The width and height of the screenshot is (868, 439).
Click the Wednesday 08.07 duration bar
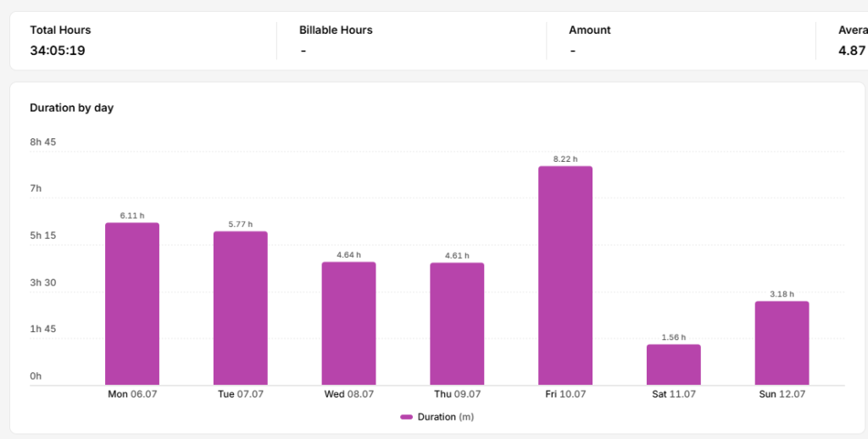pos(348,323)
